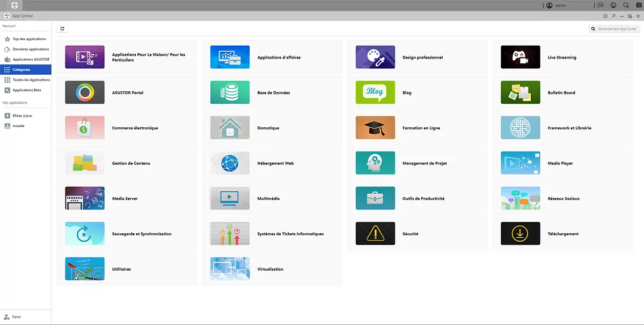This screenshot has width=644, height=325.
Task: Open the Formation en Ligne graduation cap icon
Action: [x=375, y=128]
